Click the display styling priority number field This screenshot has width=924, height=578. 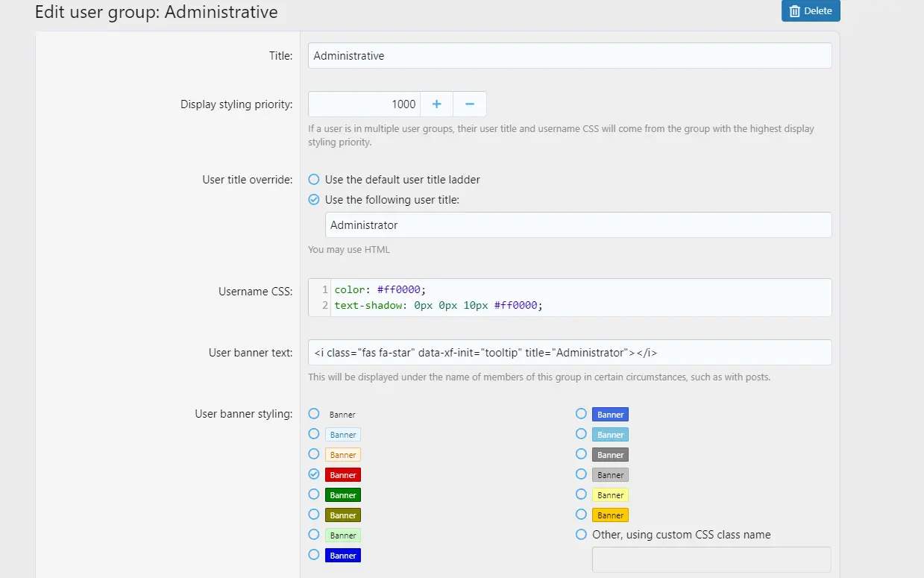(365, 104)
